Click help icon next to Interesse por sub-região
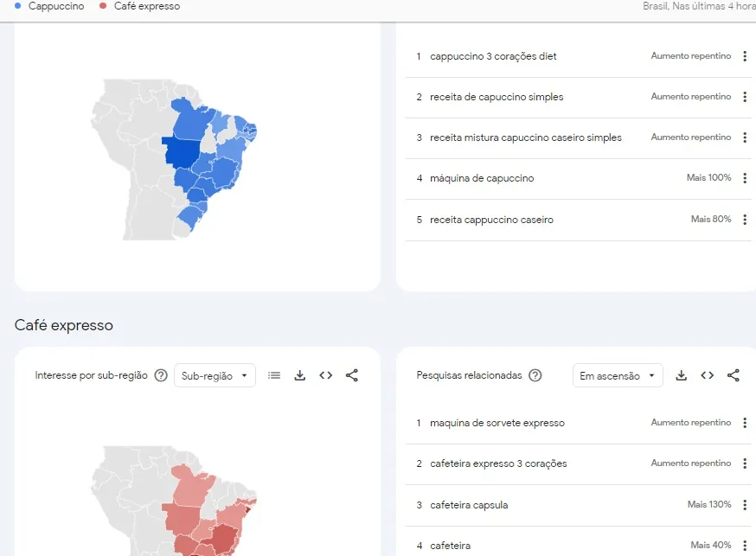Image resolution: width=756 pixels, height=556 pixels. tap(161, 375)
